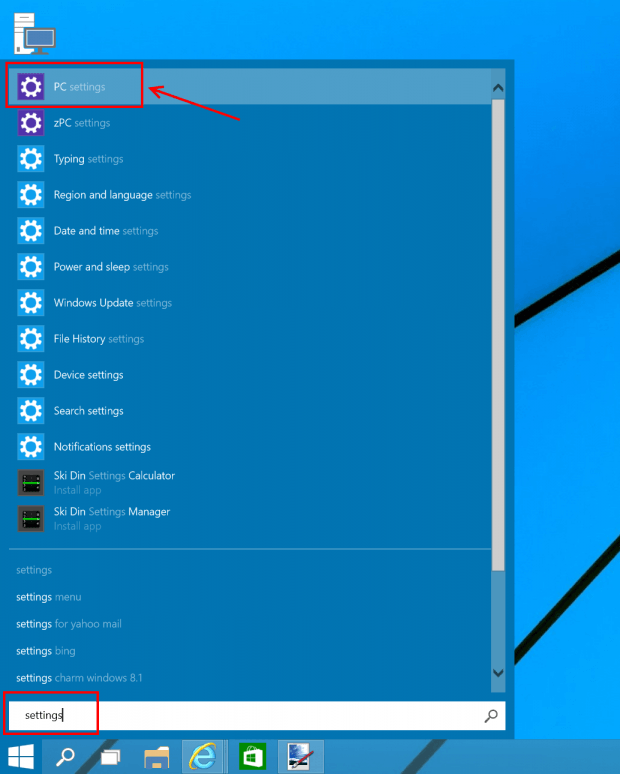Click the PC settings gear icon
The height and width of the screenshot is (774, 620).
click(x=31, y=87)
